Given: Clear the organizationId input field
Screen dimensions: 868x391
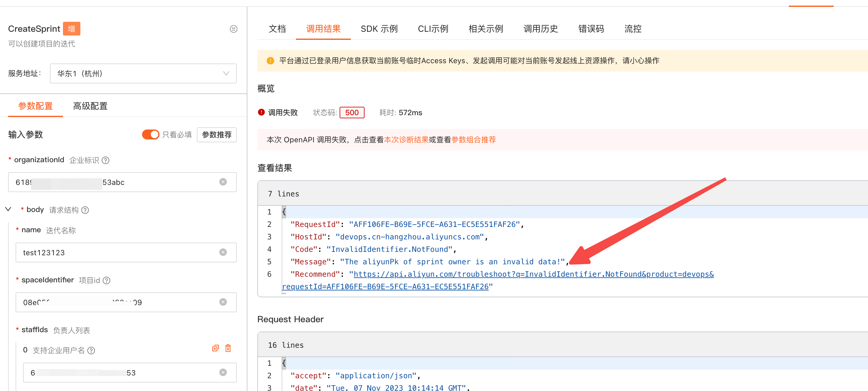Looking at the screenshot, I should coord(223,182).
